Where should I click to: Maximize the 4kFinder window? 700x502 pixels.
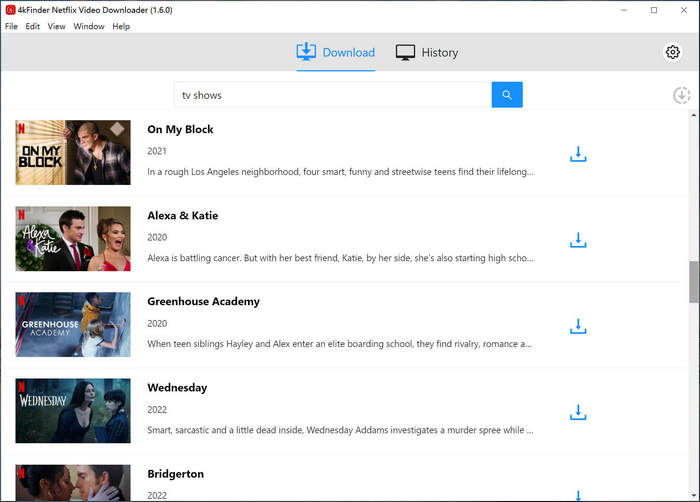tap(654, 10)
